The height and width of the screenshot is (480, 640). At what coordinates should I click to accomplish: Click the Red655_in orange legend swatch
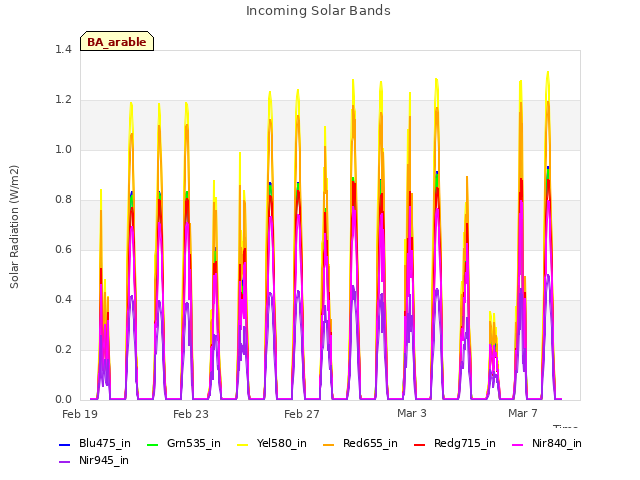329,444
